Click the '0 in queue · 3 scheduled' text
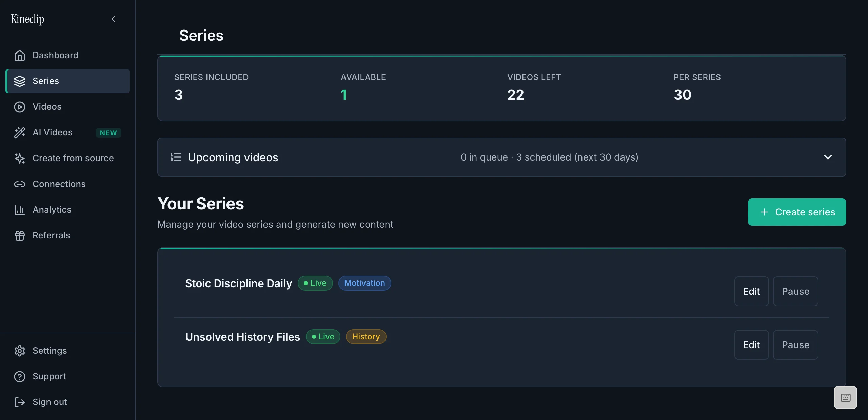Screen dimensions: 868x420 pos(549,157)
